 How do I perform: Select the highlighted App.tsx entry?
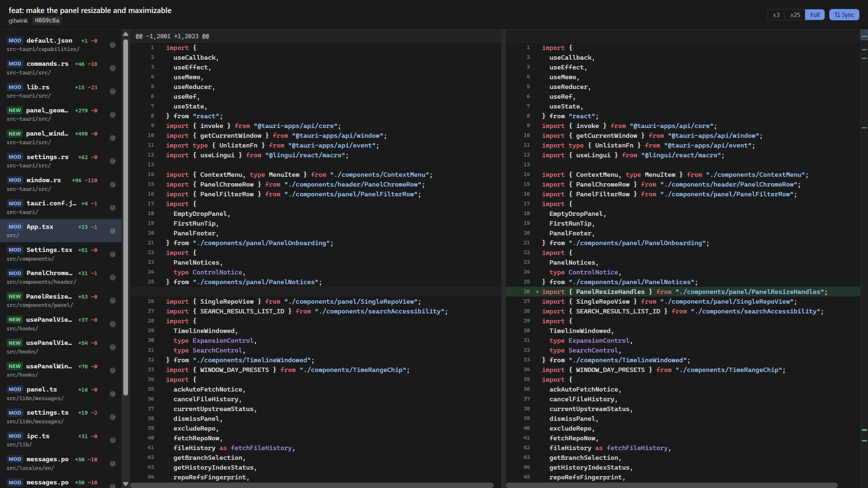61,231
